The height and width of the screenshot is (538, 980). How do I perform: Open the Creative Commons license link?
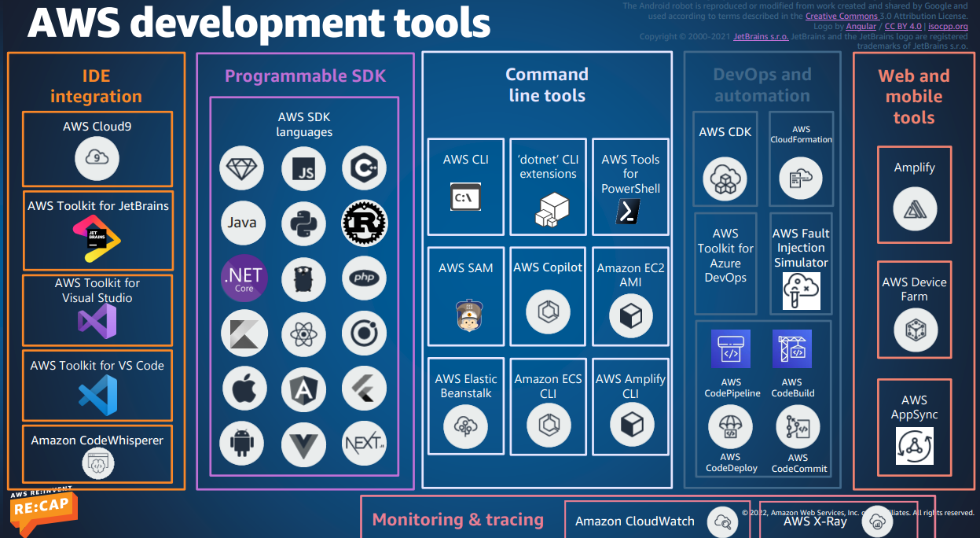tap(842, 15)
